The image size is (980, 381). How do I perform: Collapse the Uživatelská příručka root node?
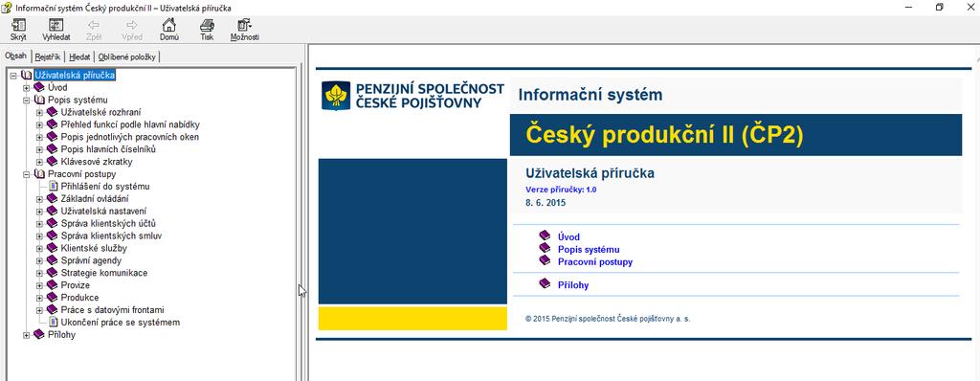click(x=13, y=76)
